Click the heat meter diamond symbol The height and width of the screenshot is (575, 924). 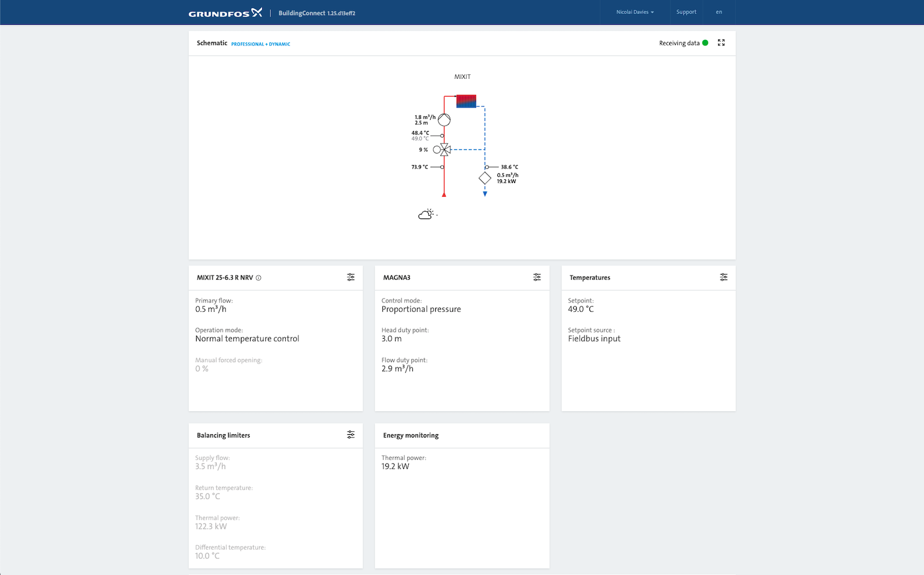[x=485, y=179]
